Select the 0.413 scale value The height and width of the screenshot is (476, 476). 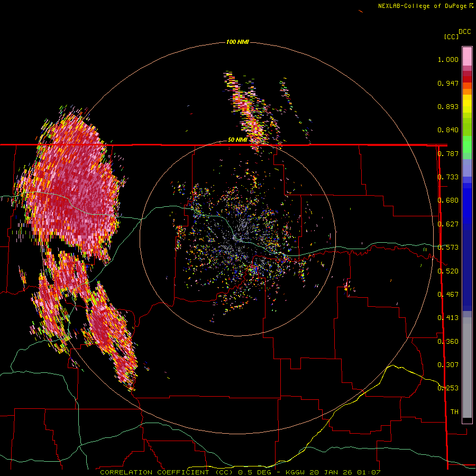[x=448, y=318]
